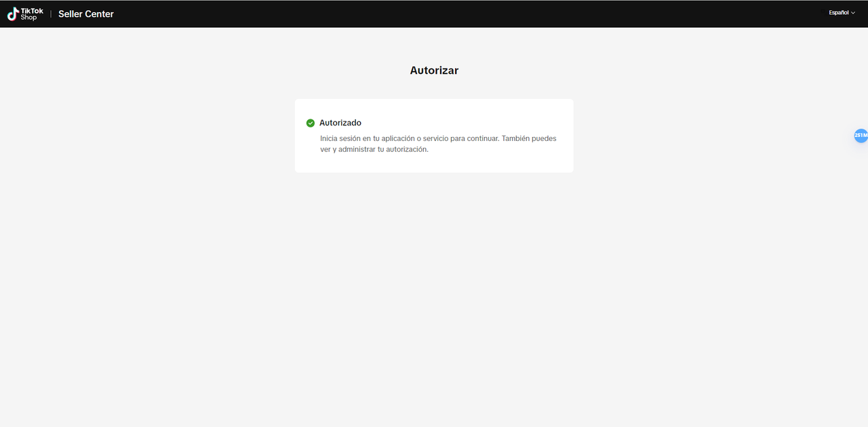Viewport: 868px width, 427px height.
Task: Click the word 'Shop' under TikTok
Action: click(x=28, y=18)
